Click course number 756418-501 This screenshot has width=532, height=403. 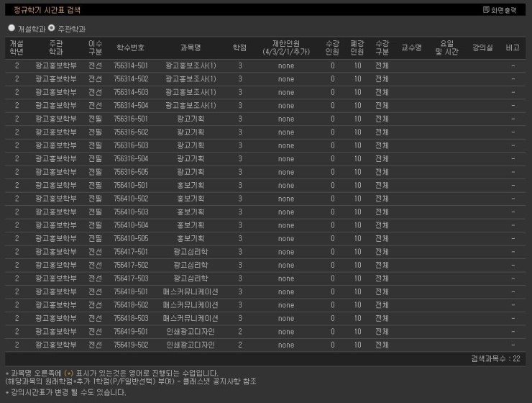(x=131, y=291)
